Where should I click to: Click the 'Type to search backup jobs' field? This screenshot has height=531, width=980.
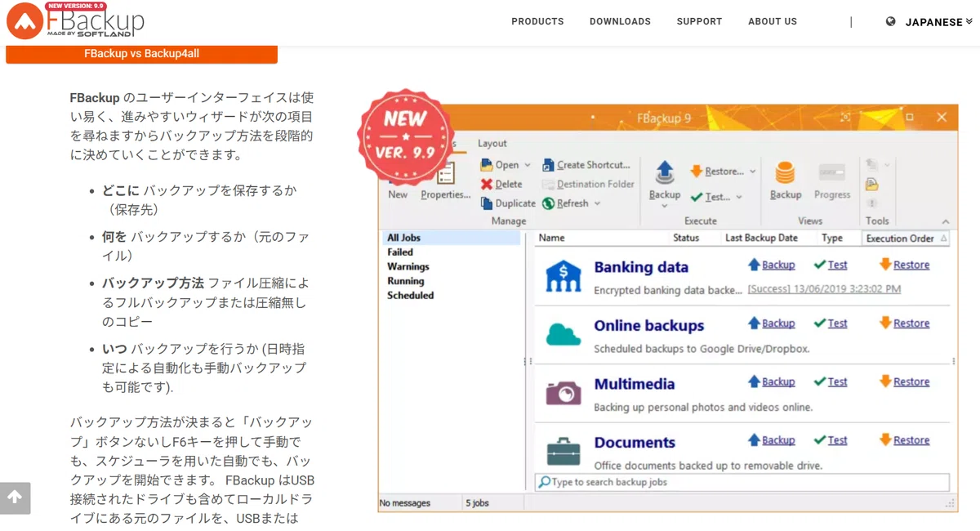point(742,482)
